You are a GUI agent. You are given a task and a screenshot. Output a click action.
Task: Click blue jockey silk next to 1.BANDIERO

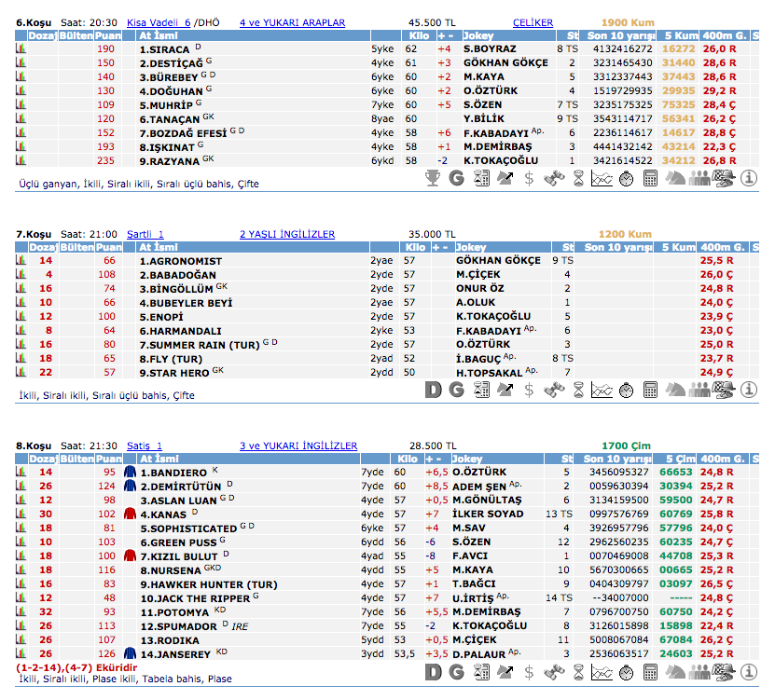pyautogui.click(x=130, y=473)
